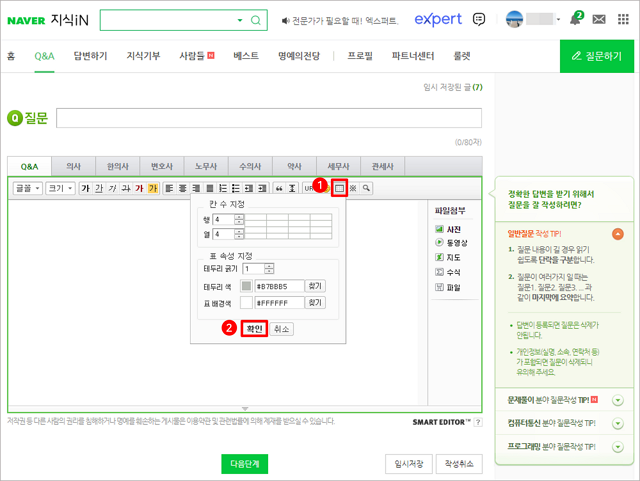Open the 크기 font size dropdown

[x=59, y=188]
